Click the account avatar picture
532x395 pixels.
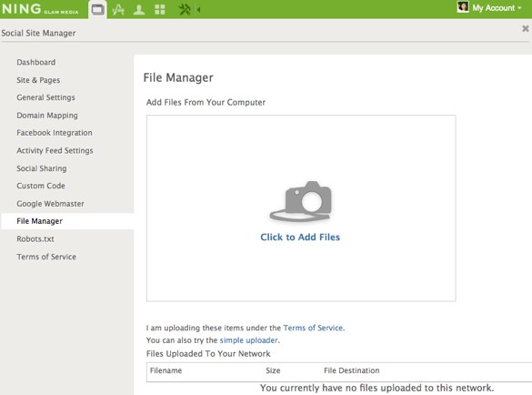point(463,7)
